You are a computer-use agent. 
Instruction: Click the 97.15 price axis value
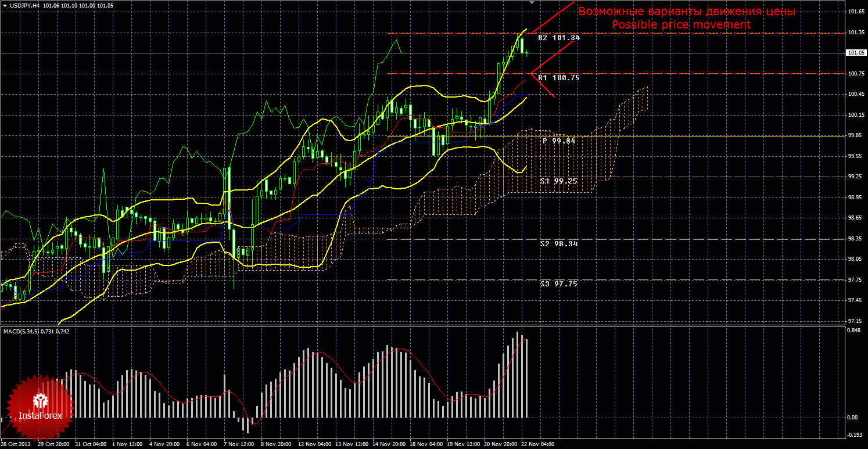point(855,321)
